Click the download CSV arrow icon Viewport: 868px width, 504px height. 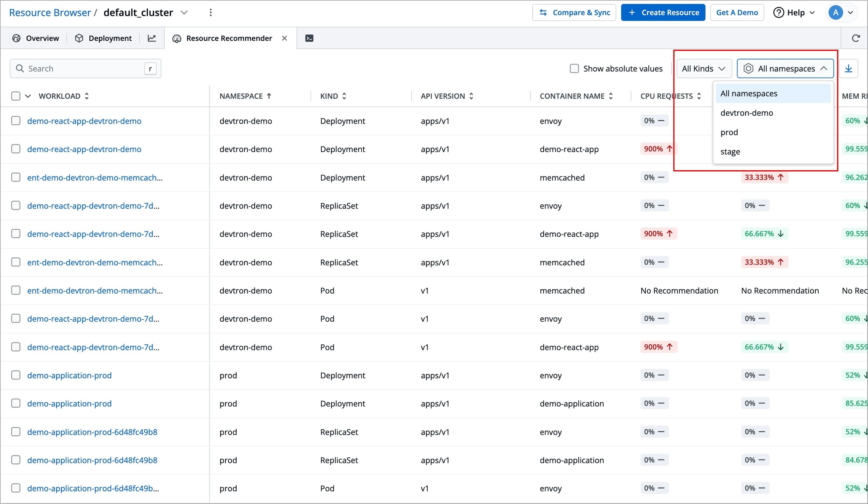848,69
